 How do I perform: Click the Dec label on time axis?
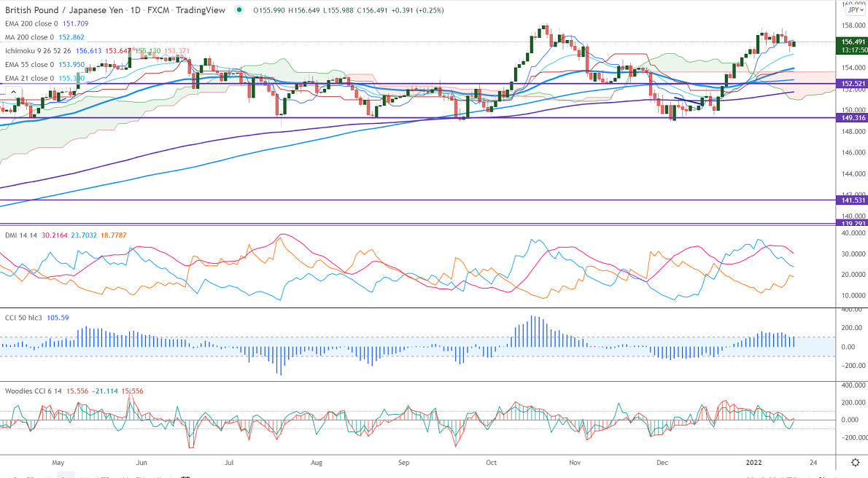pyautogui.click(x=662, y=463)
